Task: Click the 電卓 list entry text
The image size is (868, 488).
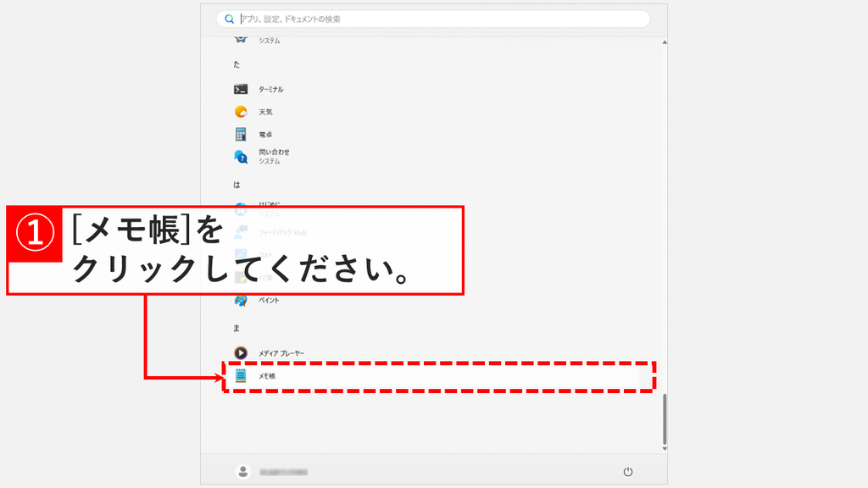Action: coord(265,135)
